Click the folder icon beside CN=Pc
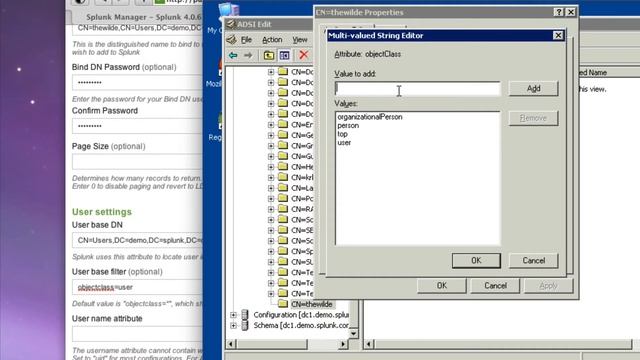 (x=282, y=198)
